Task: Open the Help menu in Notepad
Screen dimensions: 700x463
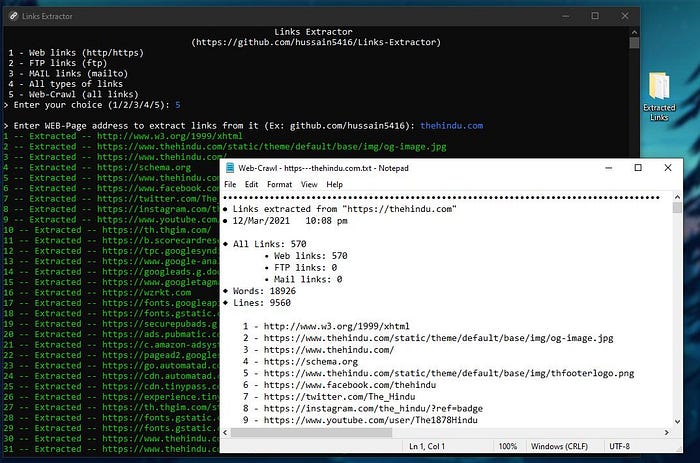Action: pyautogui.click(x=334, y=184)
